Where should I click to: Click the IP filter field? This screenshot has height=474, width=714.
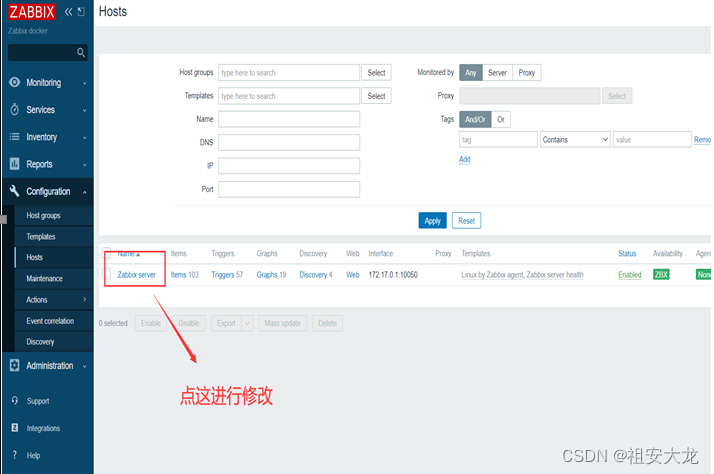tap(289, 166)
